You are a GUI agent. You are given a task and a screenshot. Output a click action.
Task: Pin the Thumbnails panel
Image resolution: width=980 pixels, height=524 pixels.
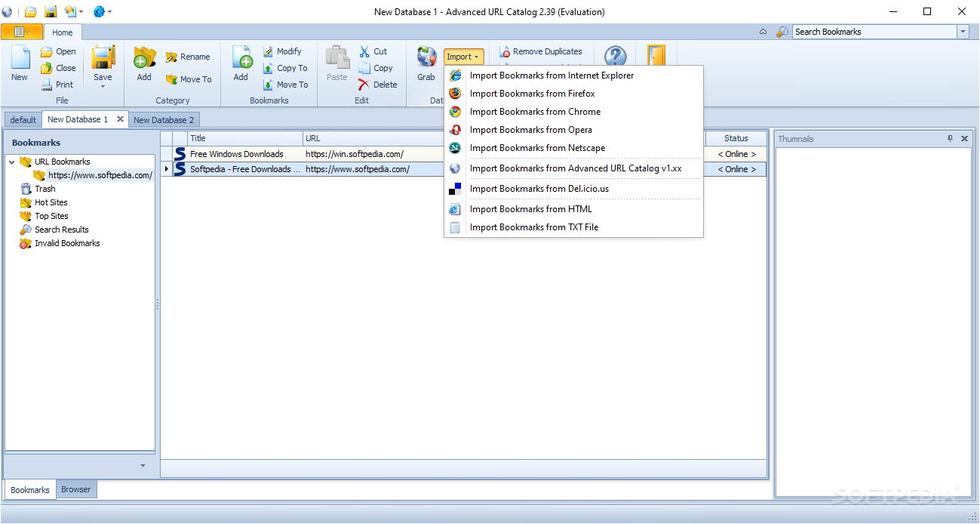(951, 139)
